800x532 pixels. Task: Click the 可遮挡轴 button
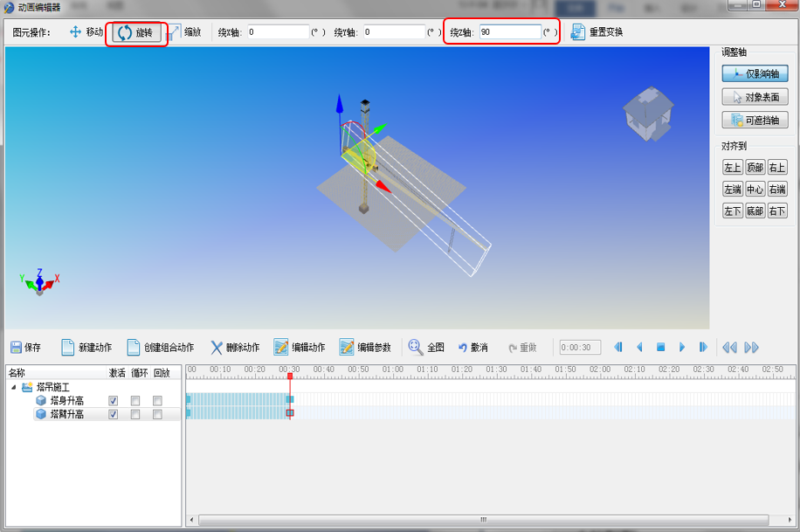point(755,120)
